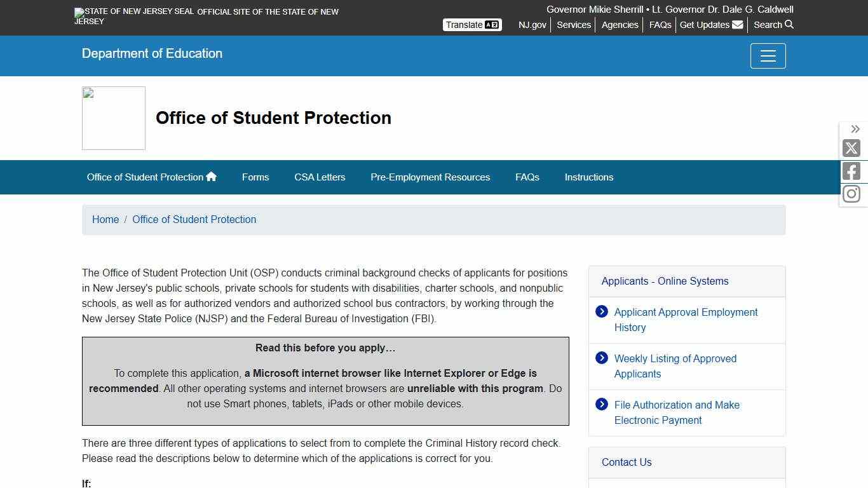Open the Instagram social icon
The height and width of the screenshot is (488, 868).
tap(851, 194)
